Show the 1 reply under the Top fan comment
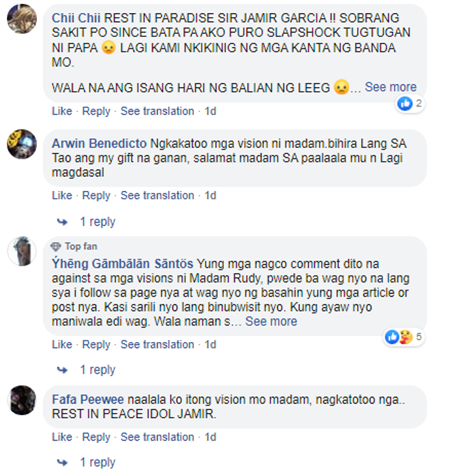 (98, 370)
